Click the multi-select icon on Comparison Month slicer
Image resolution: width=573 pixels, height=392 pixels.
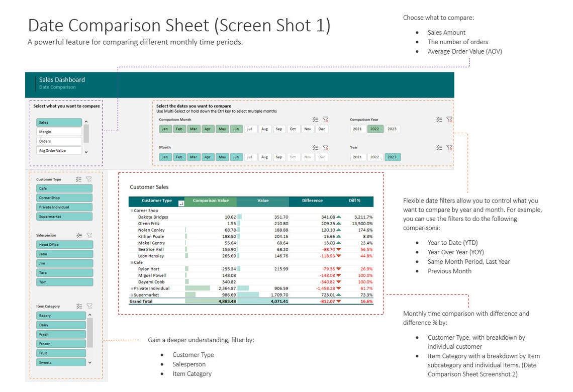click(x=316, y=120)
